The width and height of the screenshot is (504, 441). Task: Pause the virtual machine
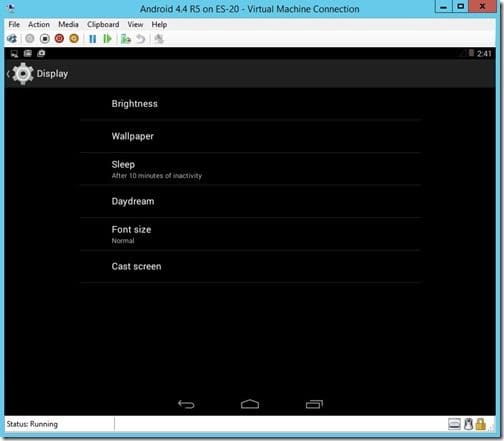tap(93, 39)
